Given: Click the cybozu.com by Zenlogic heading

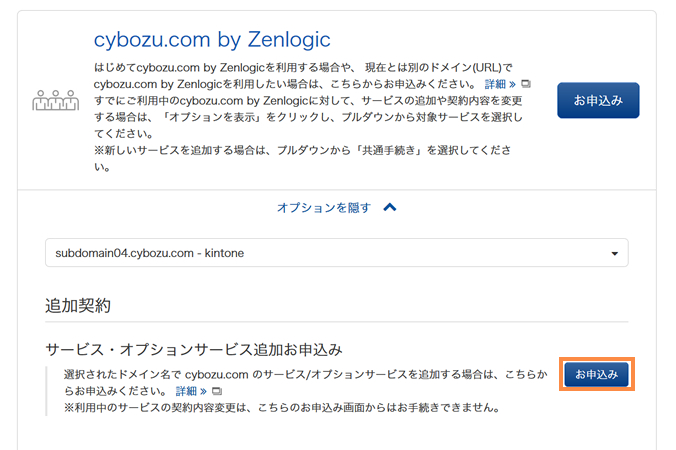Looking at the screenshot, I should point(212,39).
